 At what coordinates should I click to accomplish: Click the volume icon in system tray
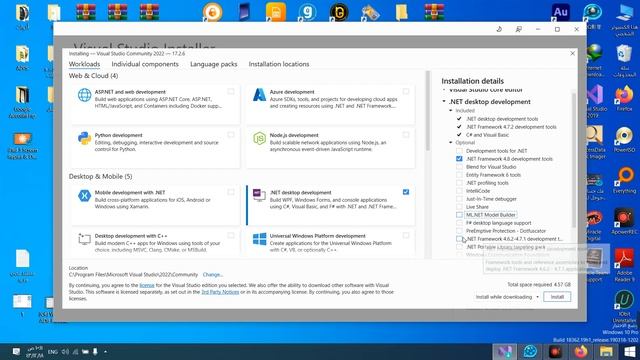(65, 351)
